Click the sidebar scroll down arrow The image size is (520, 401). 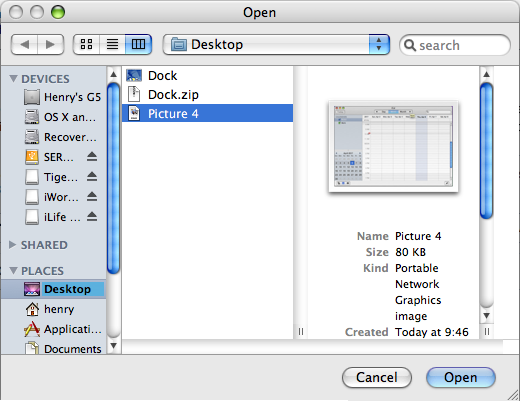pos(113,346)
